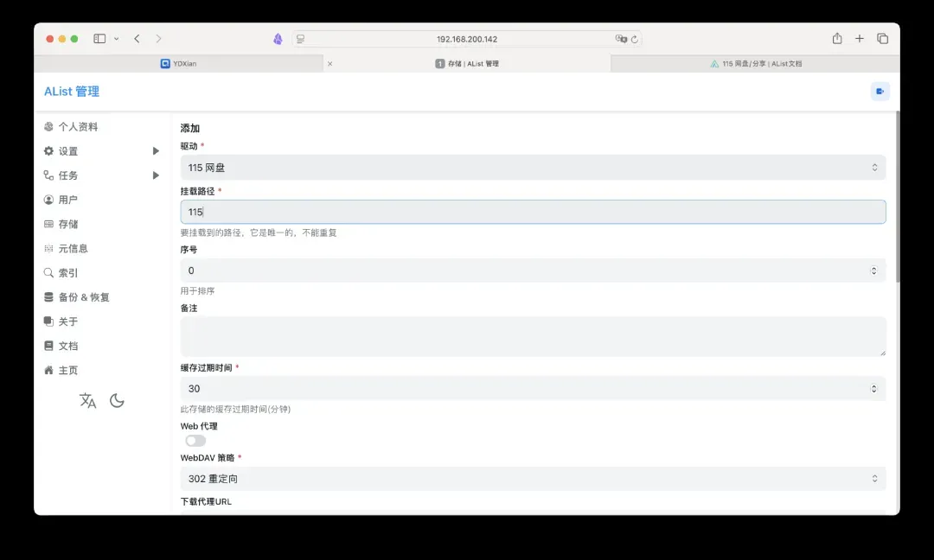
Task: Click the 序号 stepper arrows
Action: (873, 270)
